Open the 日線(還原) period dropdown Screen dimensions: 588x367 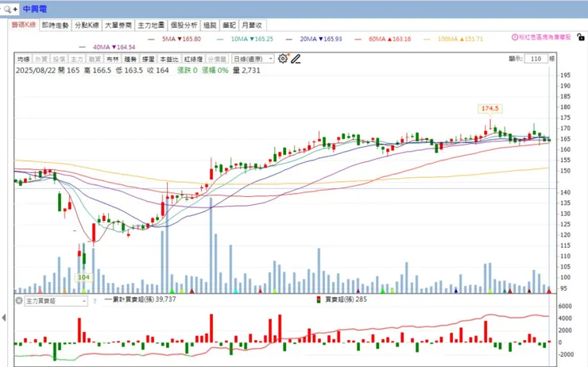tap(253, 59)
